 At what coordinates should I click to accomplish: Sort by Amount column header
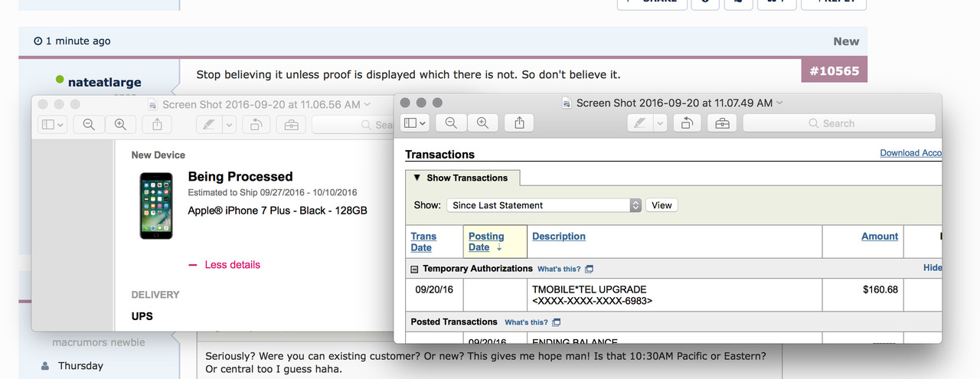point(880,237)
